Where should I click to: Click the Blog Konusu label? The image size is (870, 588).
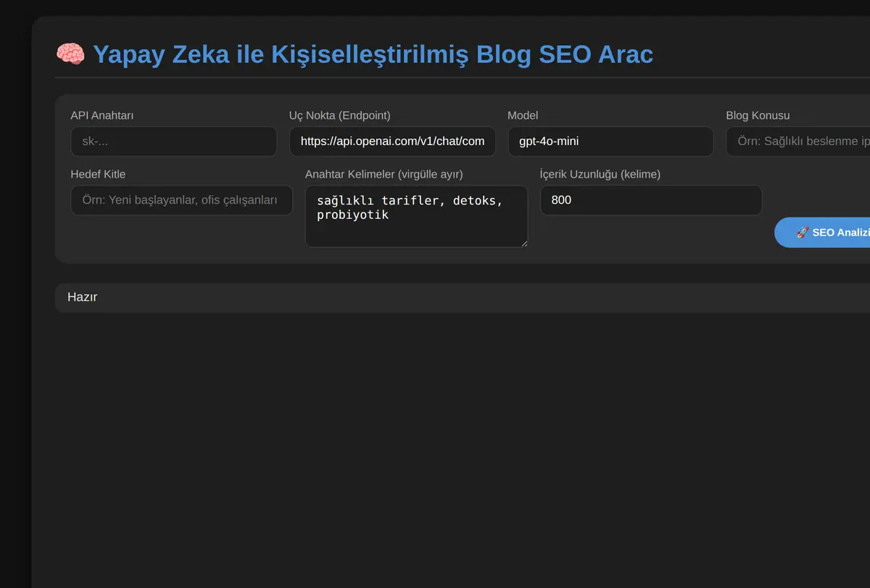758,115
